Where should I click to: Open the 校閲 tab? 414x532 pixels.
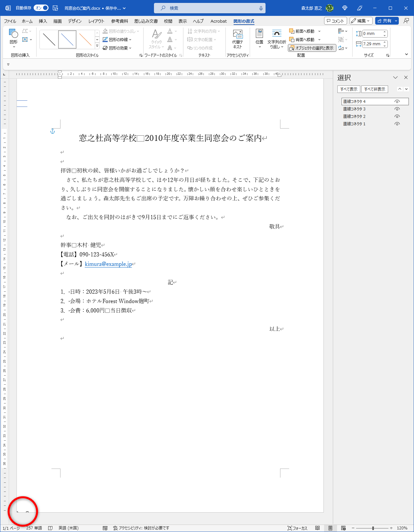(168, 21)
